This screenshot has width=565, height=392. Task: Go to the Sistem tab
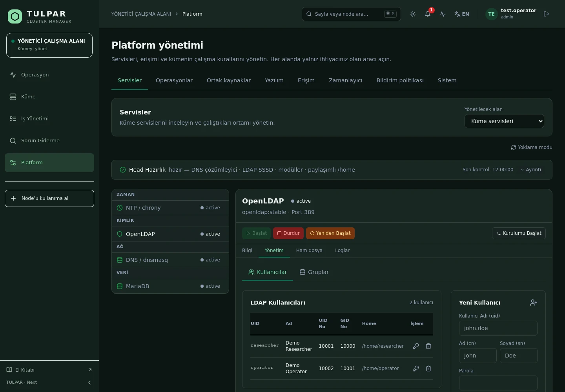[x=447, y=80]
